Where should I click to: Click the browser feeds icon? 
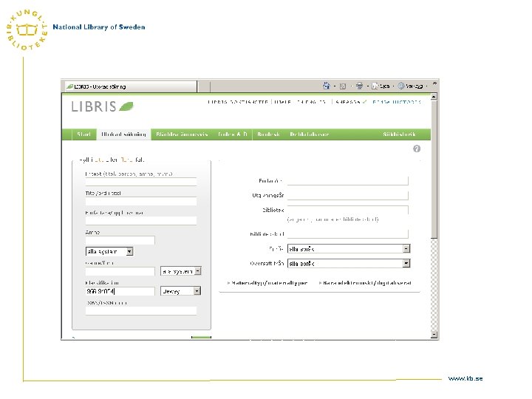click(343, 86)
